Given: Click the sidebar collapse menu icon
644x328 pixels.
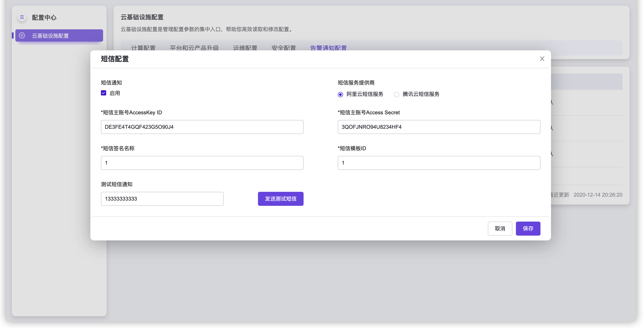Looking at the screenshot, I should (x=22, y=17).
